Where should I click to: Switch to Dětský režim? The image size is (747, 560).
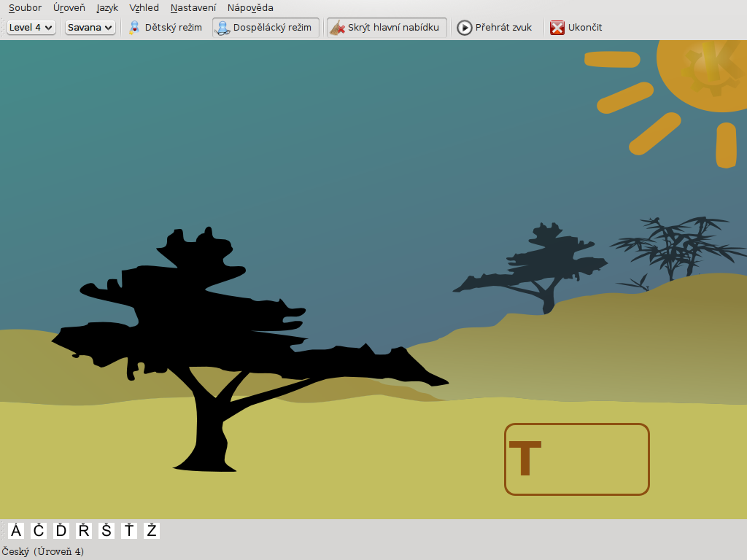[x=166, y=27]
